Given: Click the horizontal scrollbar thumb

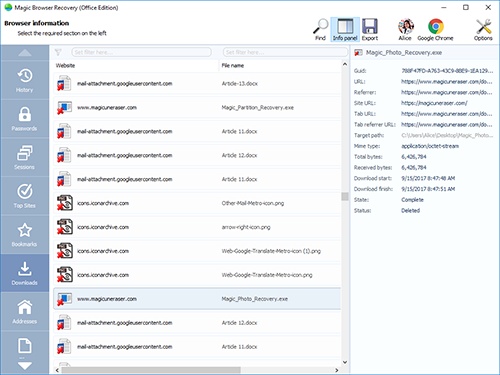Looking at the screenshot, I should 151,370.
